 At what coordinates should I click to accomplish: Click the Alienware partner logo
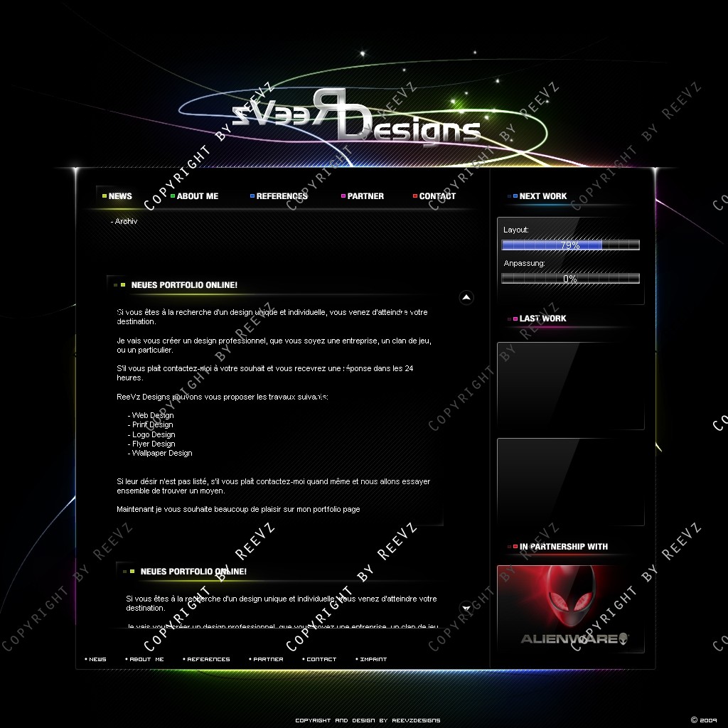coord(570,609)
